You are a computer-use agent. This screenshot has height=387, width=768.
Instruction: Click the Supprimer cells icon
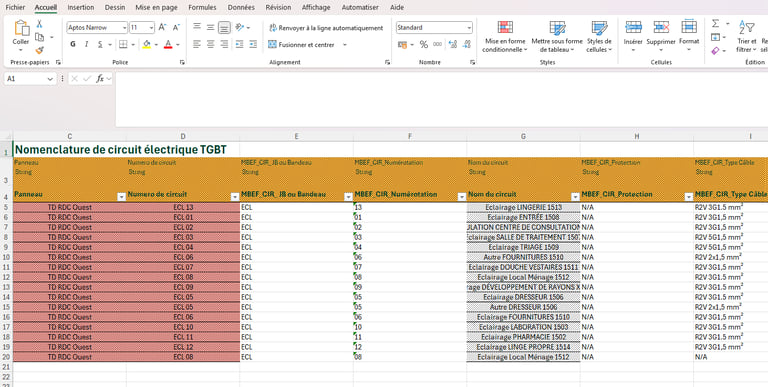point(661,27)
